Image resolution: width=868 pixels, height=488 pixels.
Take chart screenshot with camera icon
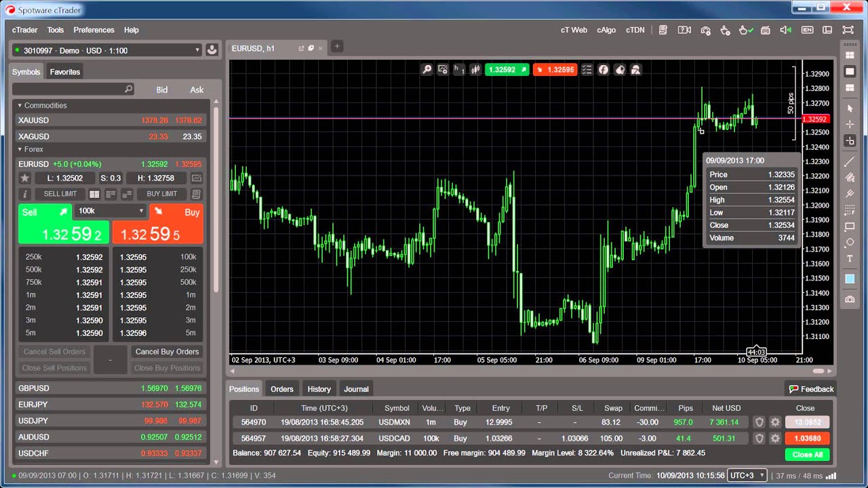(x=850, y=300)
